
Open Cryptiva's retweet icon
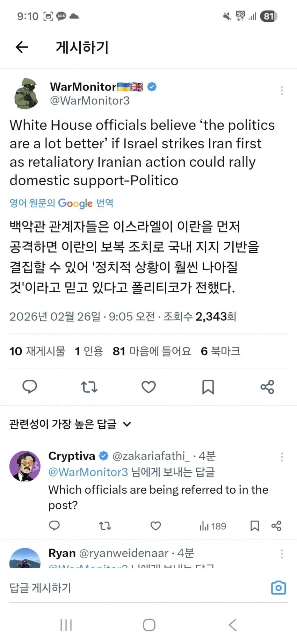(x=105, y=525)
